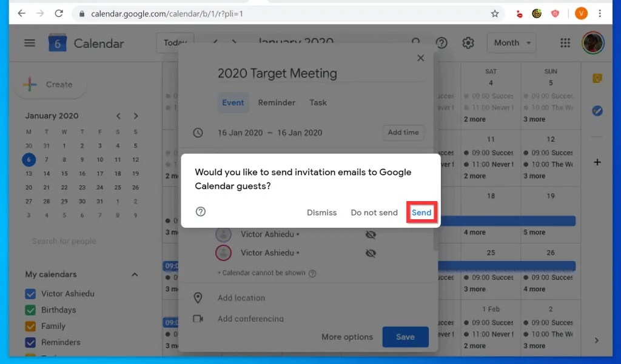This screenshot has height=364, width=621.
Task: Open the Tasks side panel
Action: [x=597, y=110]
